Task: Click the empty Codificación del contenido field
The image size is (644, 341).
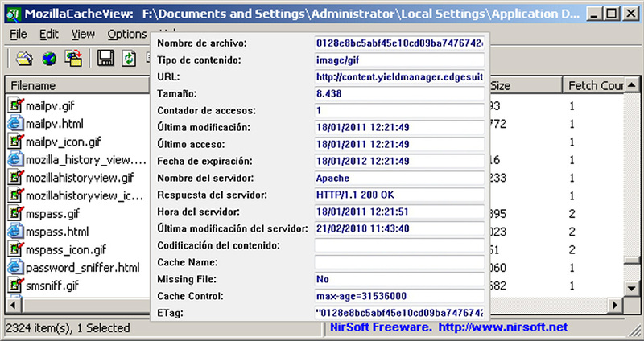Action: pyautogui.click(x=399, y=245)
